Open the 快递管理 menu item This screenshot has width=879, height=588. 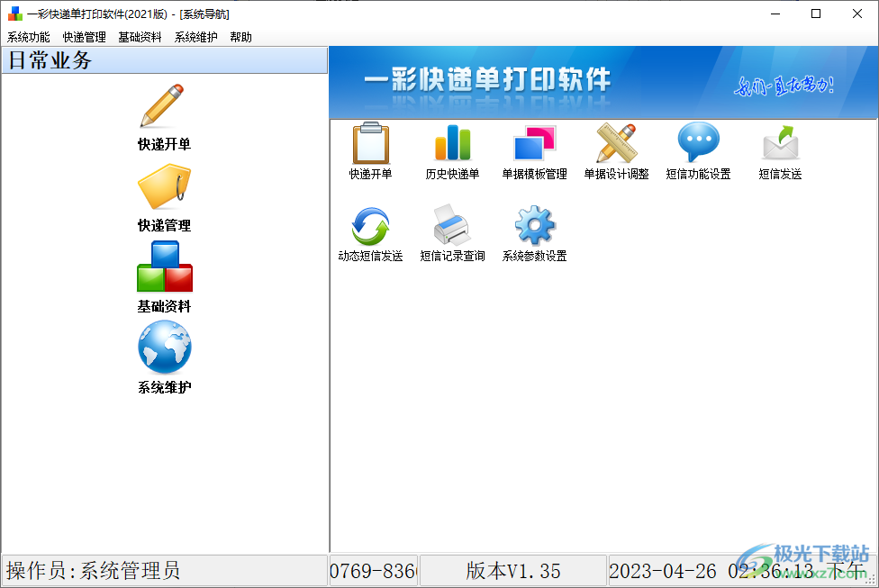pos(83,37)
